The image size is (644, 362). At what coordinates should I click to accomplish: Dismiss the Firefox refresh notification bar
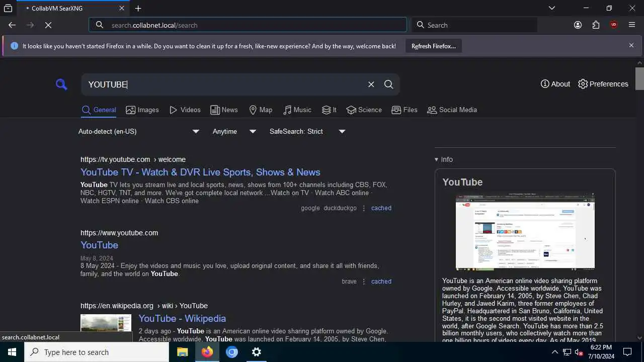click(631, 45)
